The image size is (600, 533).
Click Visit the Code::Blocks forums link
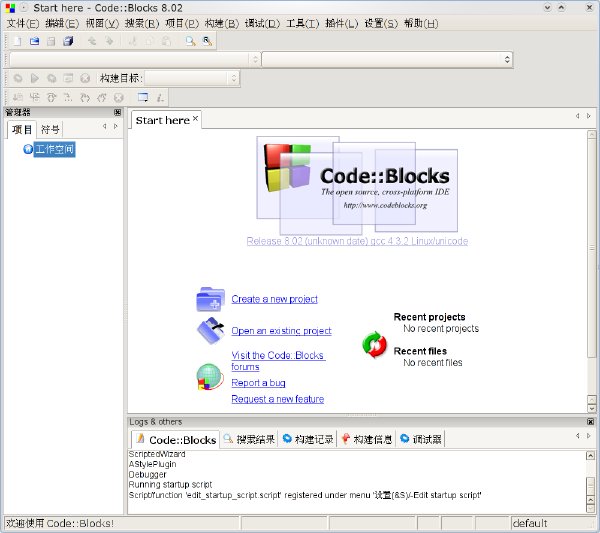(278, 360)
